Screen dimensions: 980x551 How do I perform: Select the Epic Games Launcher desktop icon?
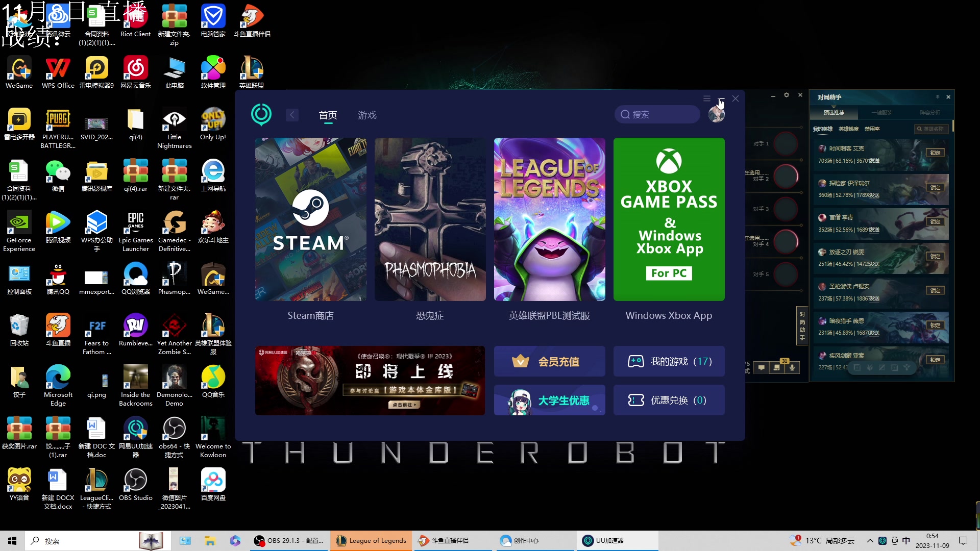(x=135, y=232)
